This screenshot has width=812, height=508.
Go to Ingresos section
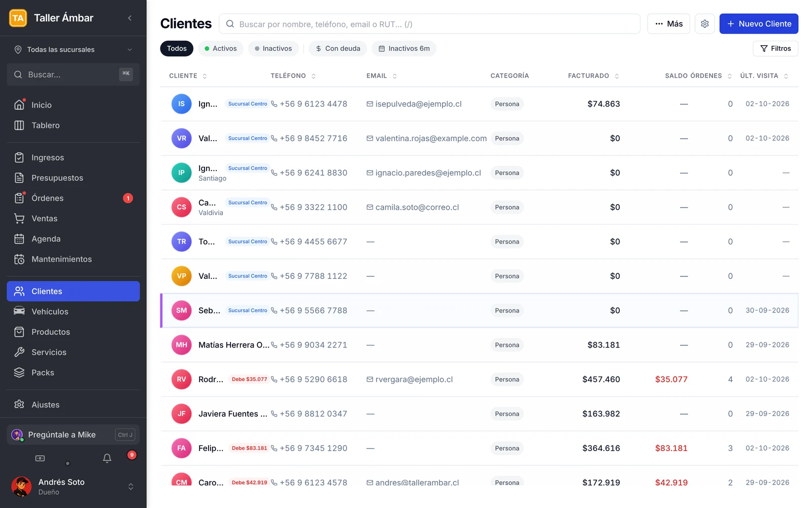pyautogui.click(x=73, y=157)
